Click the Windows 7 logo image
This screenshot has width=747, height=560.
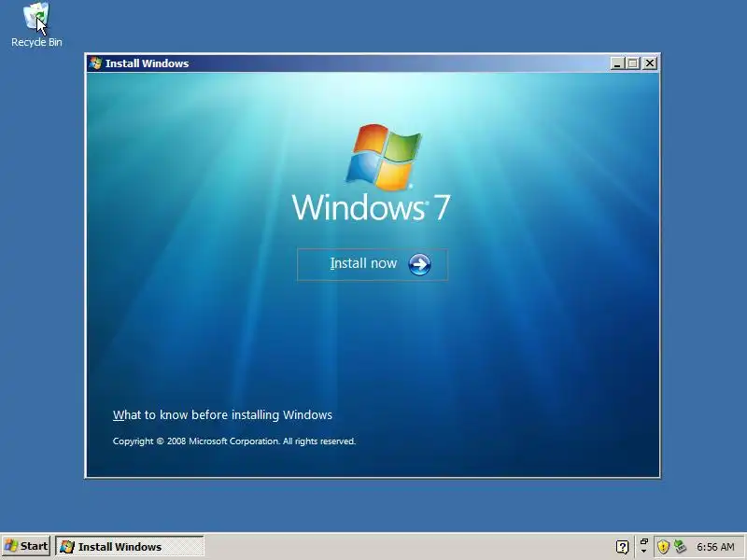pyautogui.click(x=371, y=174)
